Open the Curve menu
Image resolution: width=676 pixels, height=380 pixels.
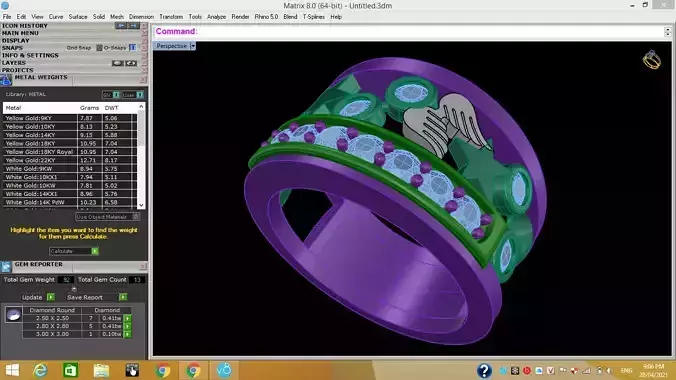pyautogui.click(x=56, y=17)
